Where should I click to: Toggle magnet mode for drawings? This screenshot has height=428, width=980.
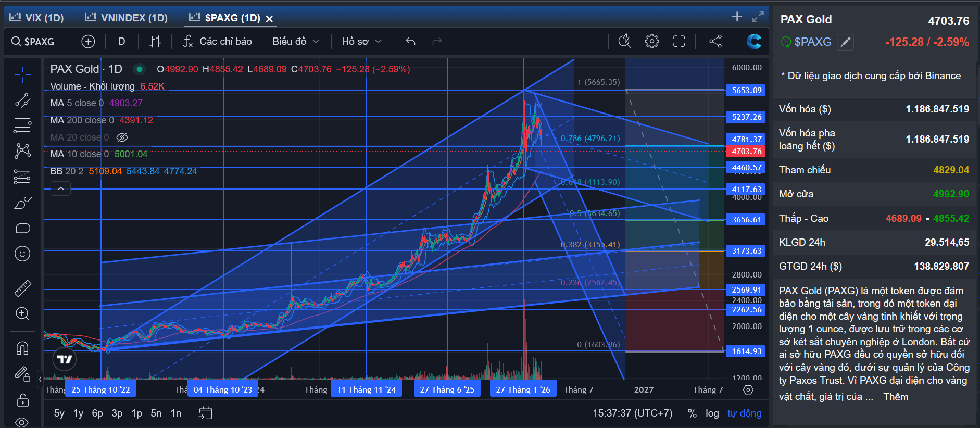click(22, 348)
